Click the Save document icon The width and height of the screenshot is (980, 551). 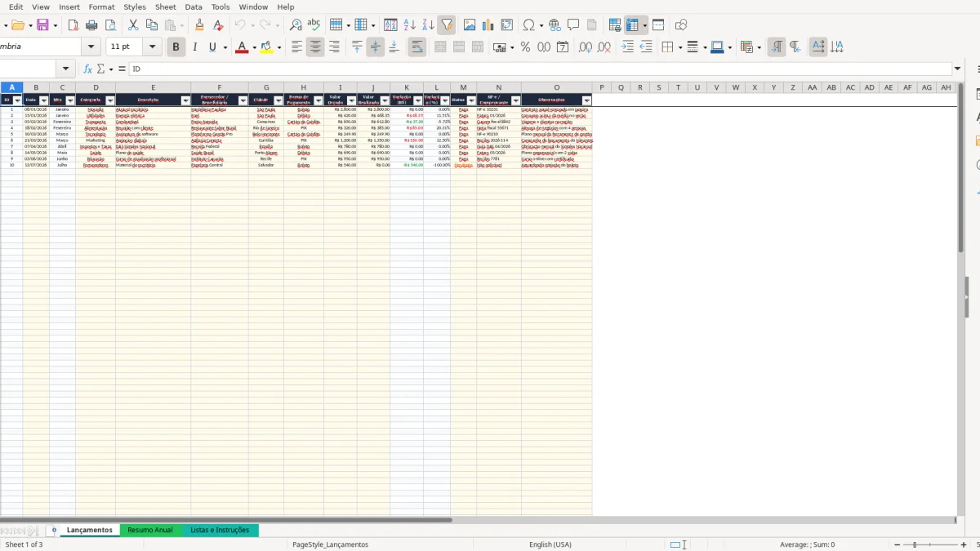pyautogui.click(x=42, y=25)
